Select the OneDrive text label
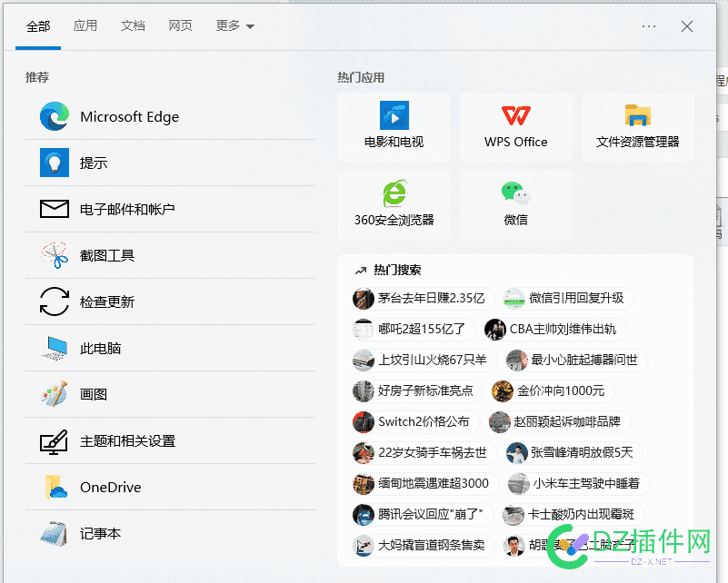The image size is (728, 583). (x=111, y=488)
